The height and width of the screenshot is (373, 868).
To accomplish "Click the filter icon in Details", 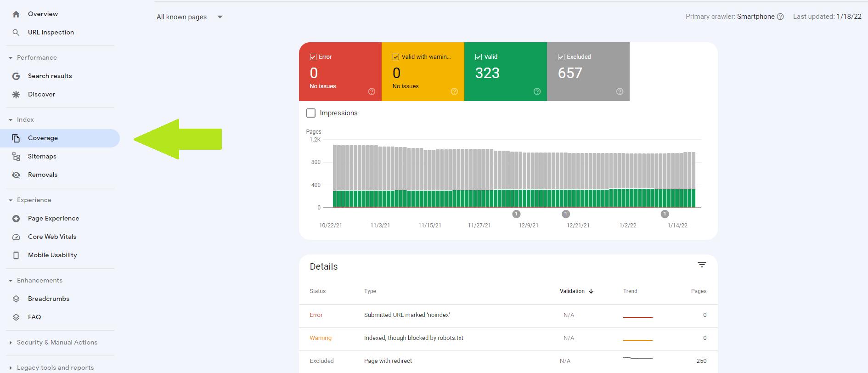I will coord(702,265).
